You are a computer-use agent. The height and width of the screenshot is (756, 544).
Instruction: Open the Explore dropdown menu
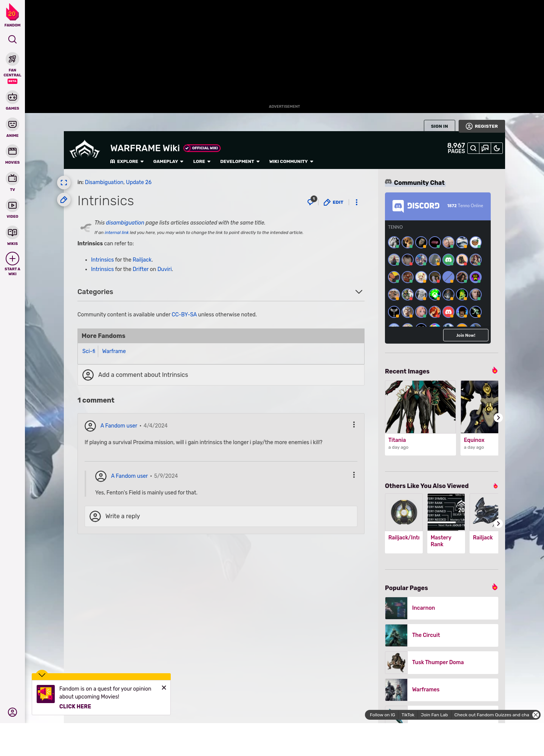[127, 161]
